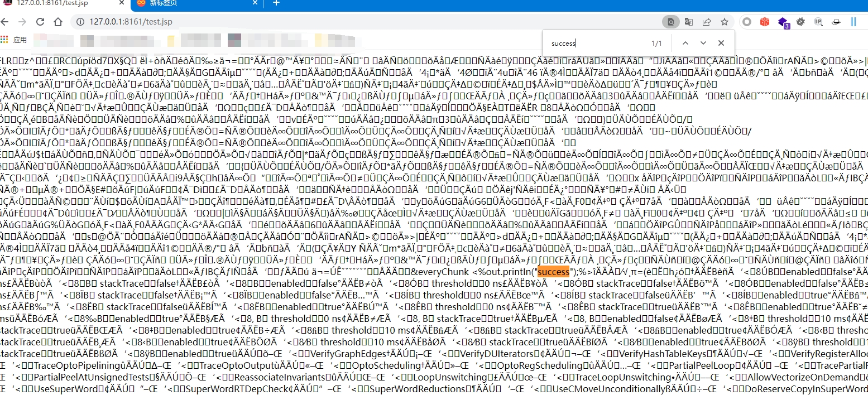Click the find-in-page icon in address bar

point(670,22)
